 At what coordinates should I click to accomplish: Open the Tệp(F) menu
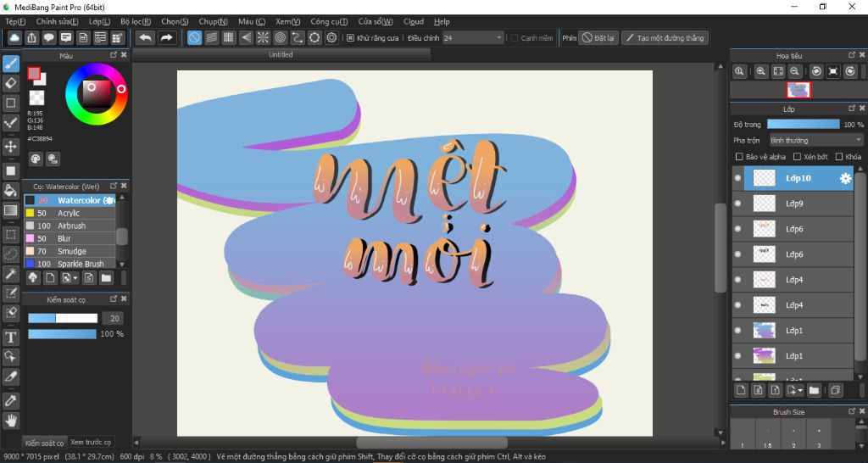(15, 21)
